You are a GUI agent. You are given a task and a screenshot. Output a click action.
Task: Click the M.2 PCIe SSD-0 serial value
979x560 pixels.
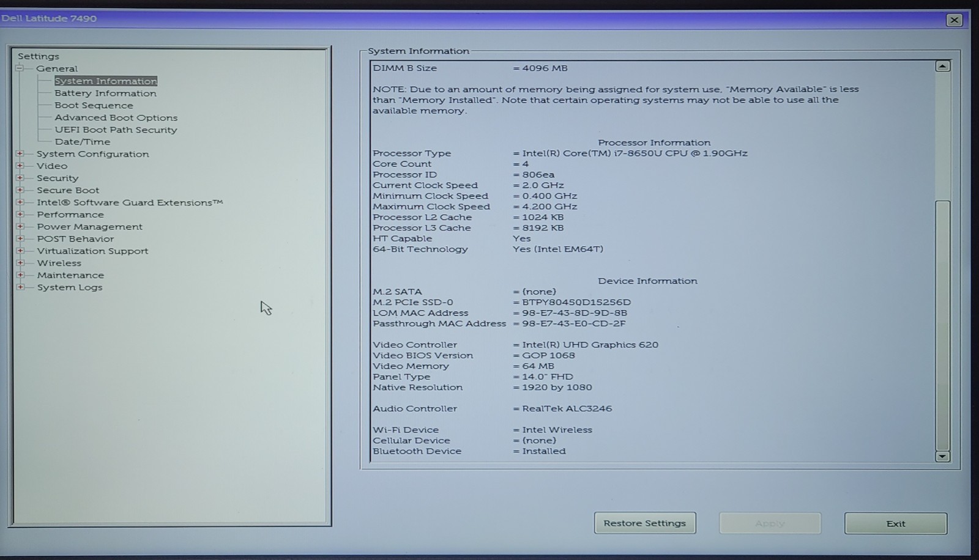coord(576,302)
